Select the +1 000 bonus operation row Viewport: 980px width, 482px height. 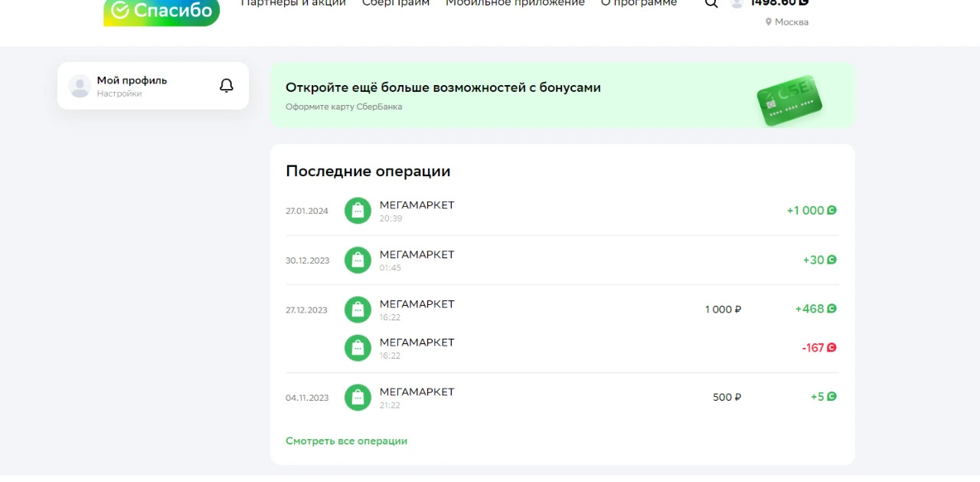(562, 211)
